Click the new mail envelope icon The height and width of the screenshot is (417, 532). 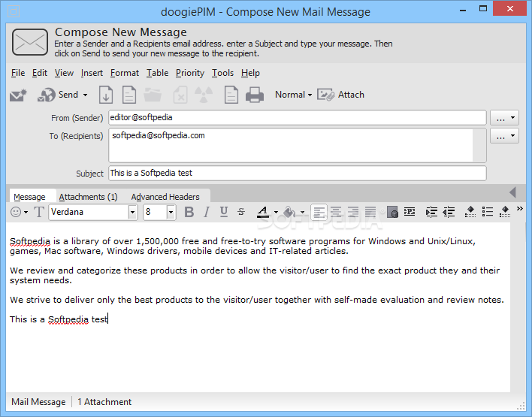click(x=18, y=95)
